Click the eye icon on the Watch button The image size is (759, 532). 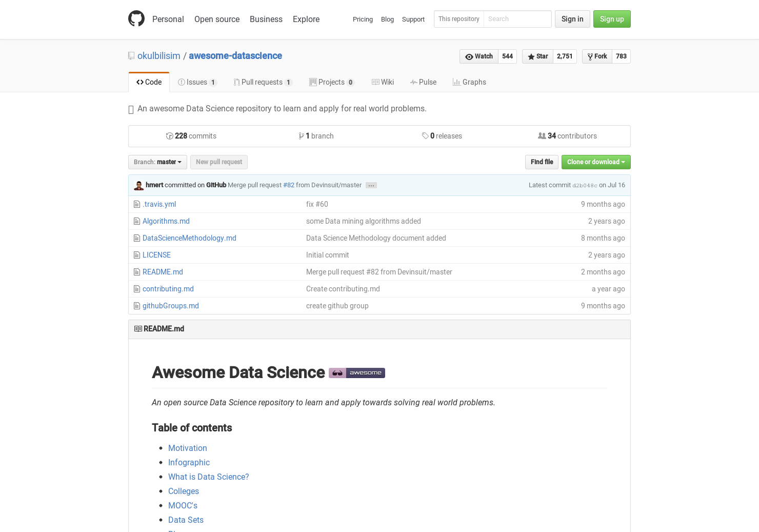(x=468, y=56)
